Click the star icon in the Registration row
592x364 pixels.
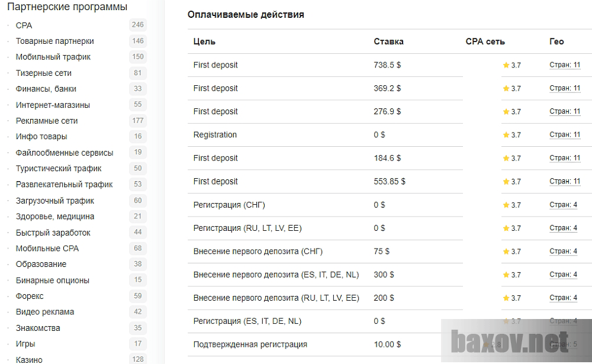pos(506,135)
